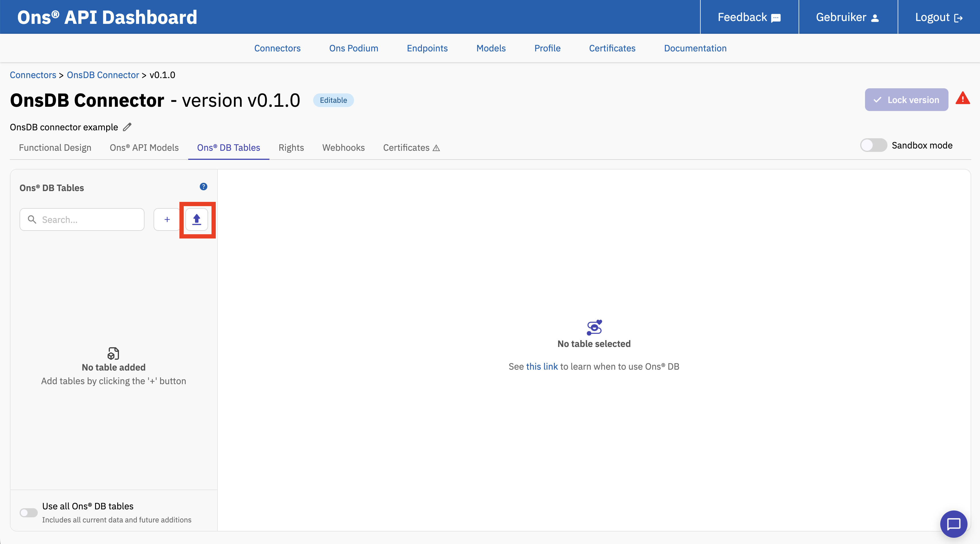
Task: Edit connector description with pencil icon
Action: [127, 127]
